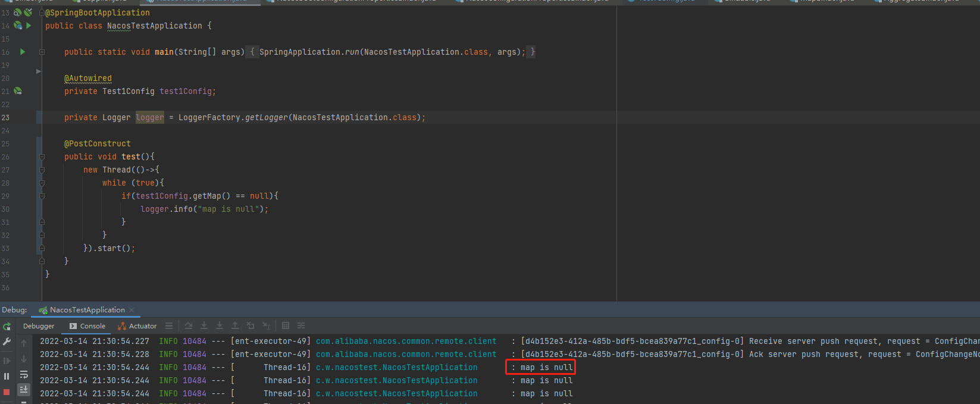Click the Step Into icon
The height and width of the screenshot is (404, 980).
pyautogui.click(x=204, y=325)
